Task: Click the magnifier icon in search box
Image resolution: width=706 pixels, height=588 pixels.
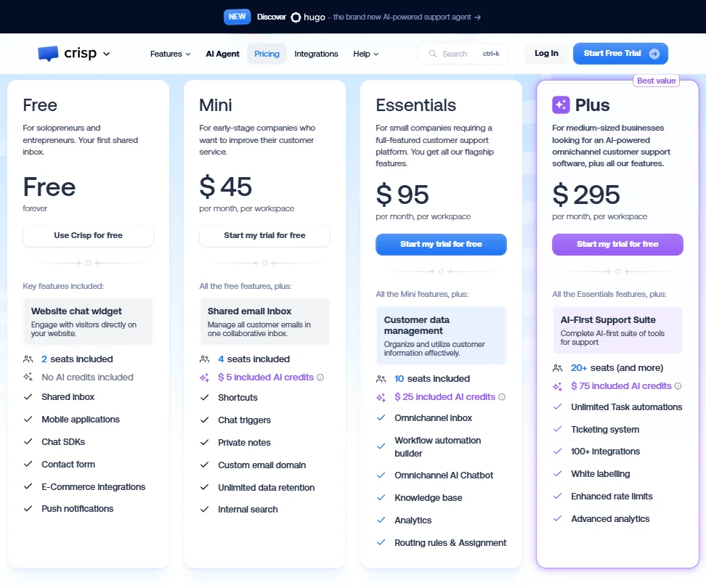Action: tap(433, 54)
